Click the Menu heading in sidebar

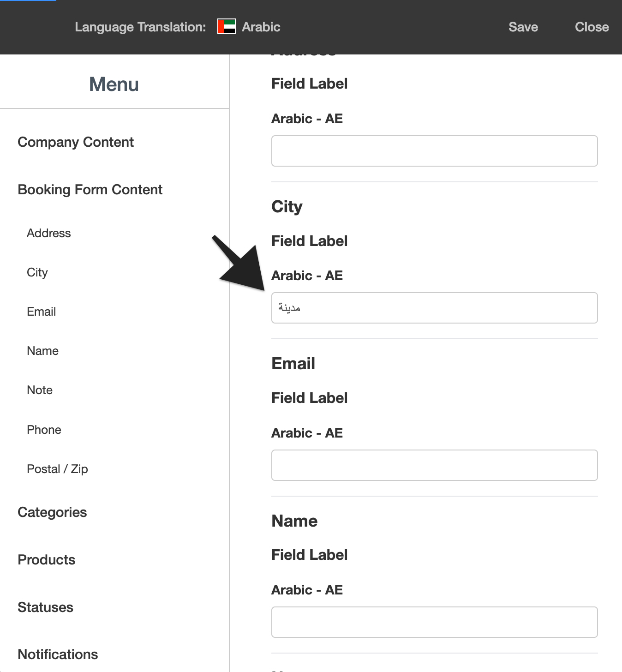click(114, 84)
